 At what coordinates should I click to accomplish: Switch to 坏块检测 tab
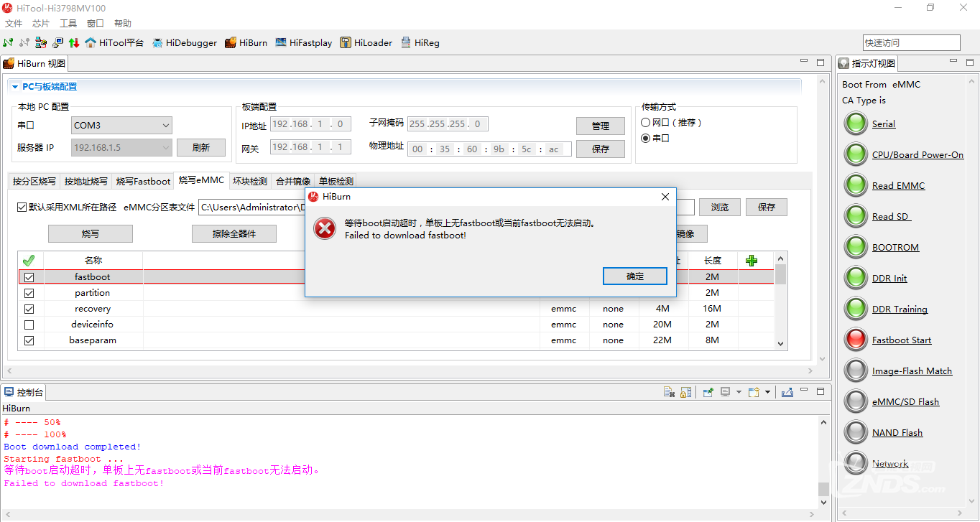[250, 182]
